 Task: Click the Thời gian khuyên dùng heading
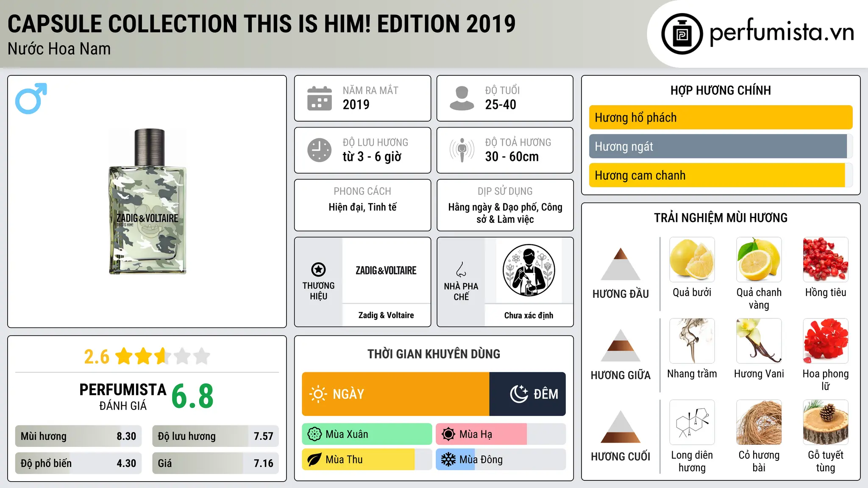click(x=434, y=354)
